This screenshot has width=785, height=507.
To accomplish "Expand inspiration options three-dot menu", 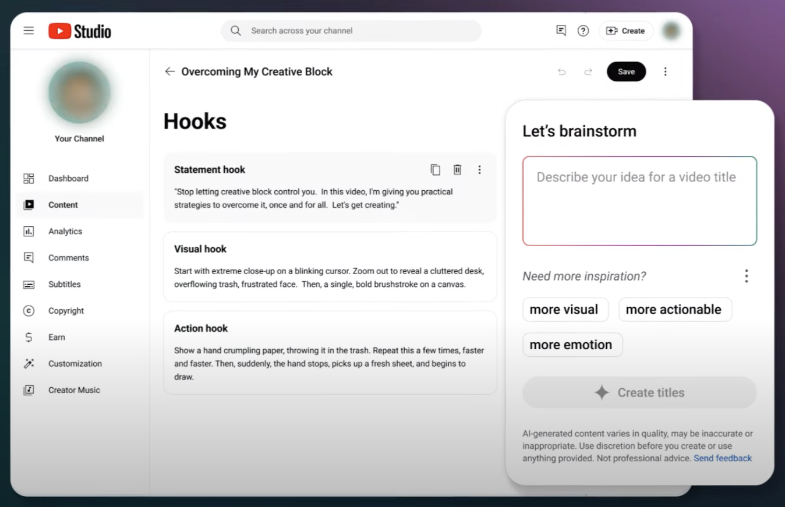I will click(x=746, y=276).
